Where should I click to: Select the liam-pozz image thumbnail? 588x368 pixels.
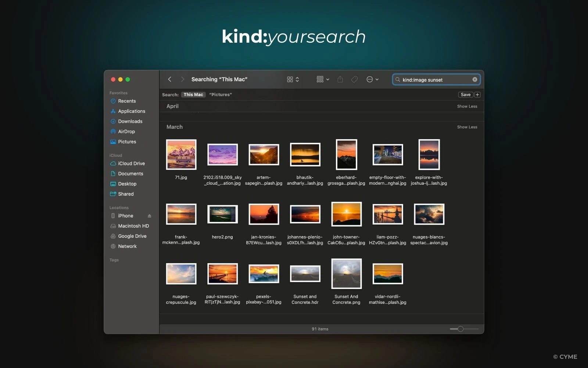point(388,214)
